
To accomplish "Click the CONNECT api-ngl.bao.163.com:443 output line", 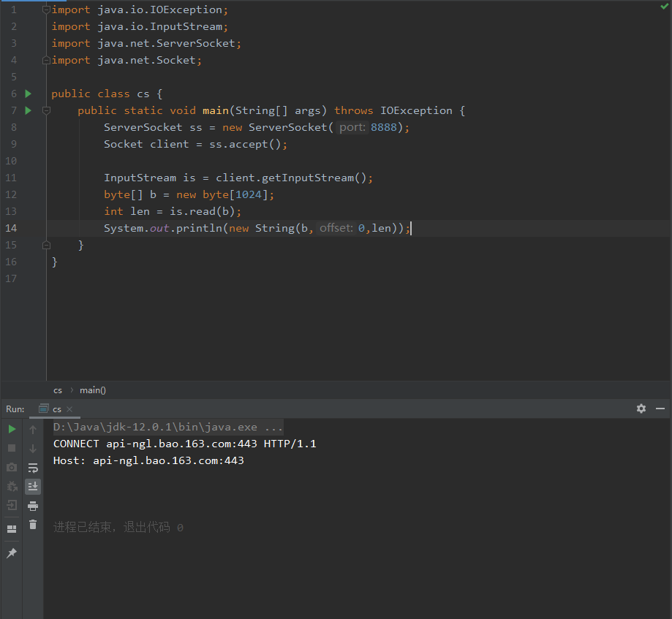I will tap(185, 444).
